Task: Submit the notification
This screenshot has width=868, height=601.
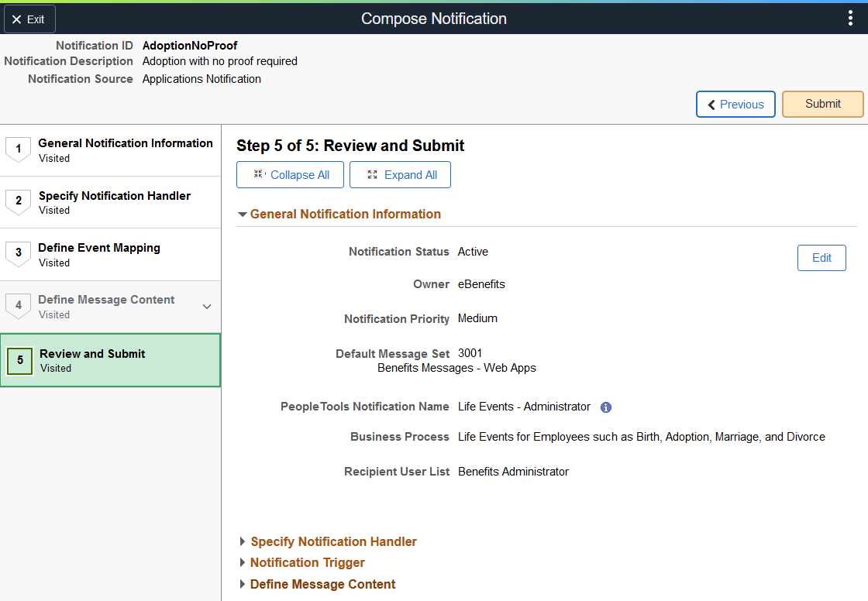Action: click(x=822, y=104)
